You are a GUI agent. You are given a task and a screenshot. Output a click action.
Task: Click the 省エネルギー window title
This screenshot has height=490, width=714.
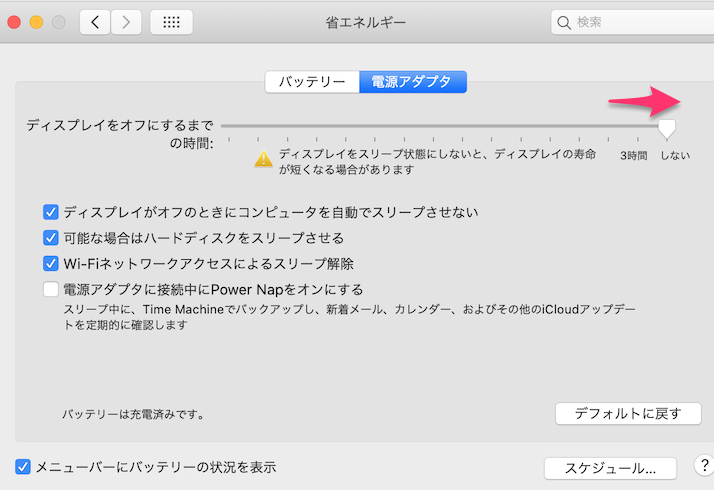point(365,22)
